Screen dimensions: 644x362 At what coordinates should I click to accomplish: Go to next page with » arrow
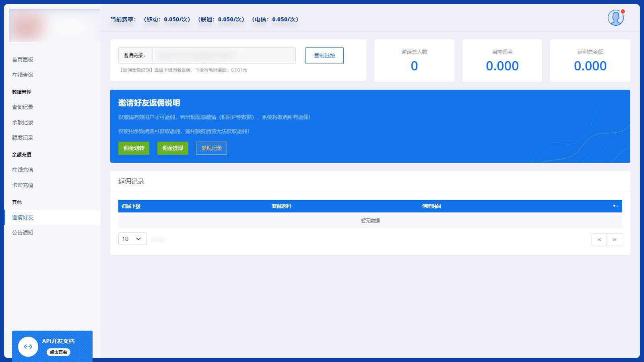point(614,239)
